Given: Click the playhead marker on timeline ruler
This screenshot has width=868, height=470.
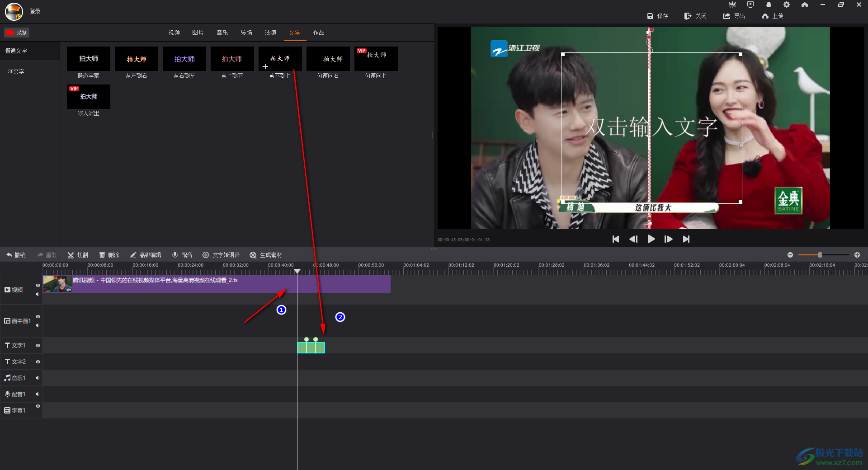Looking at the screenshot, I should click(x=297, y=271).
